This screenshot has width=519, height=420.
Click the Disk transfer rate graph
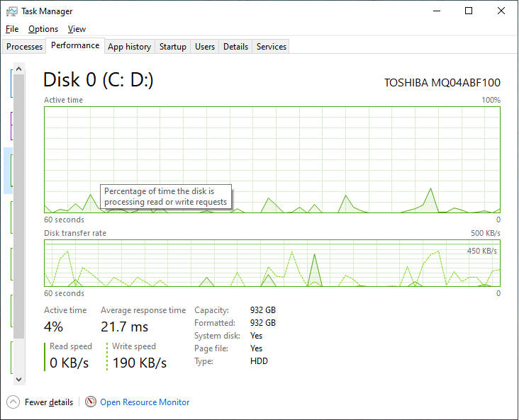pyautogui.click(x=272, y=263)
